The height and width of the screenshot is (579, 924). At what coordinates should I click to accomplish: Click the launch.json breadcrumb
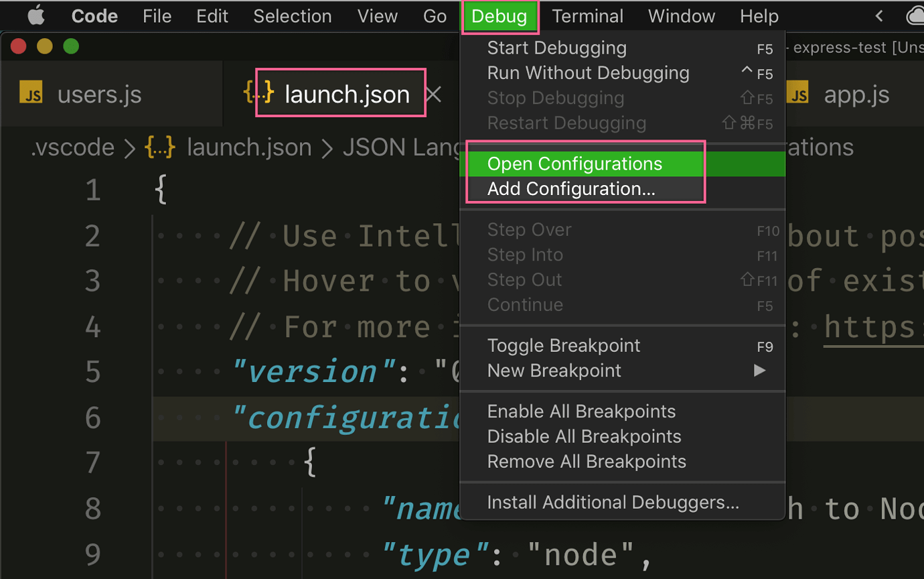tap(249, 147)
